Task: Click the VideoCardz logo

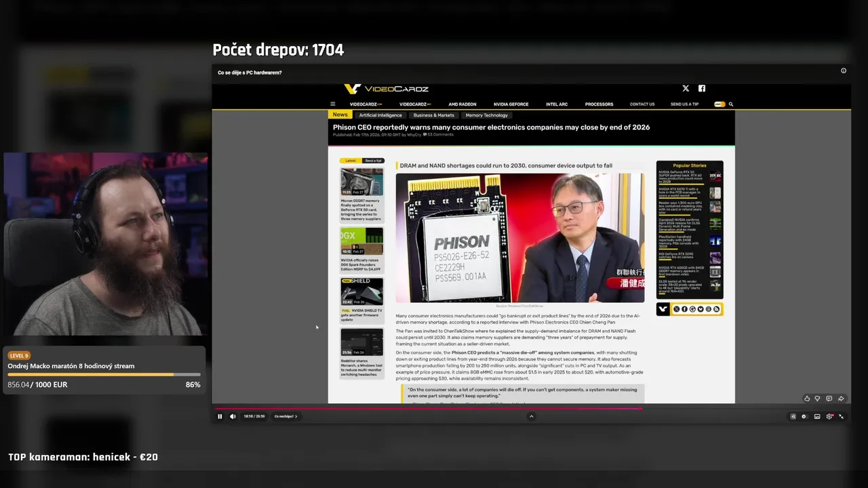Action: [386, 89]
